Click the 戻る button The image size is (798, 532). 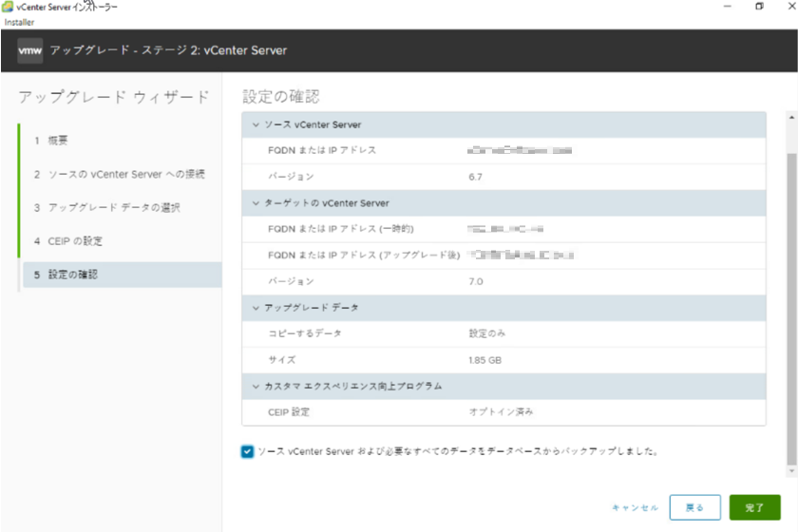[694, 507]
